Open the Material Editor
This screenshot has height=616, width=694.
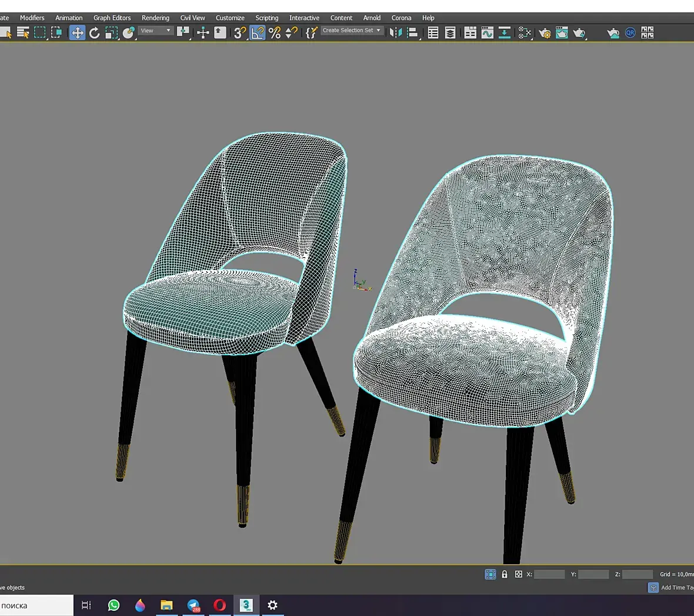pos(525,33)
